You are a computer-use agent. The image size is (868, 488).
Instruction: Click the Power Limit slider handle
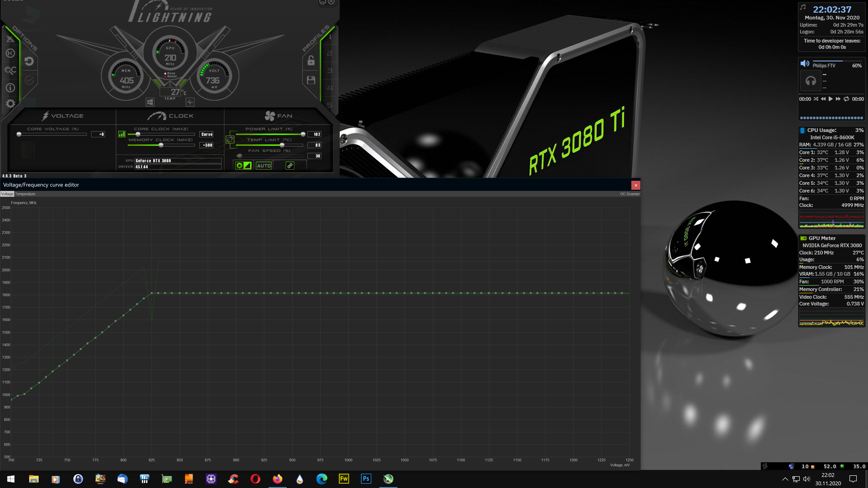tap(303, 134)
